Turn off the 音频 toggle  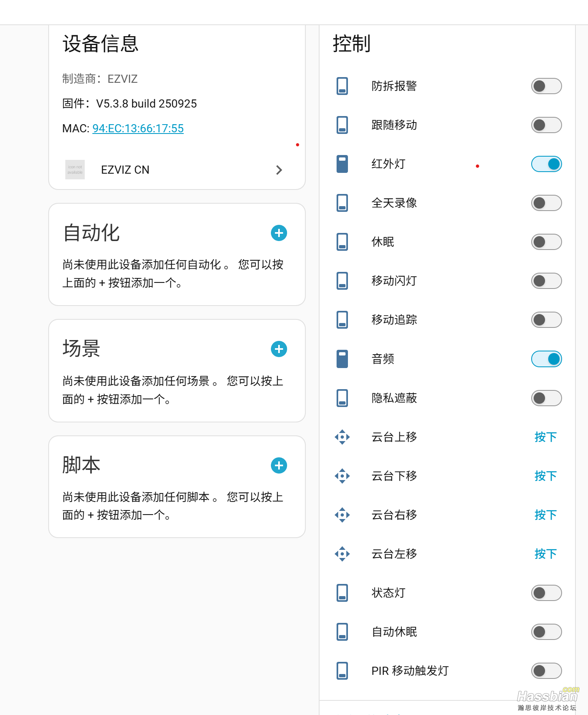coord(547,359)
